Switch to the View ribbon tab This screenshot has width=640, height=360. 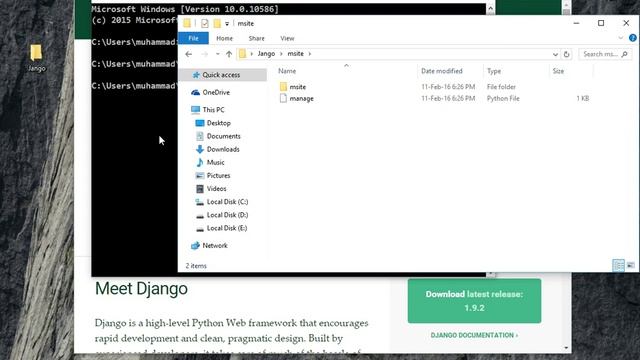coord(287,38)
